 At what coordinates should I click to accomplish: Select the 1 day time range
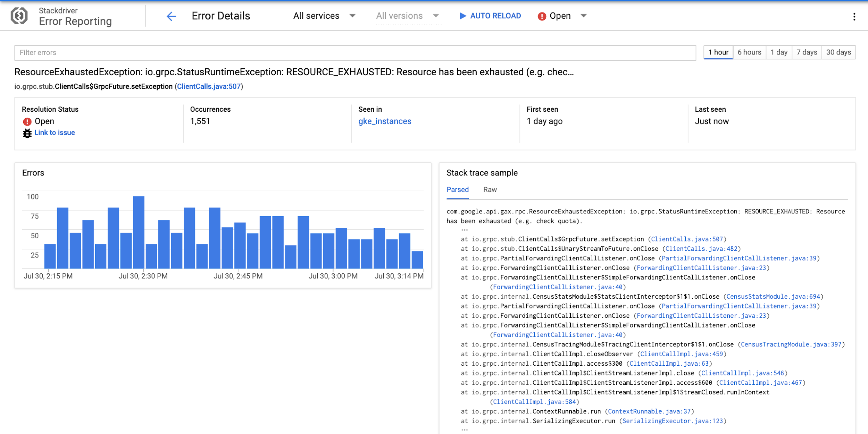coord(779,52)
